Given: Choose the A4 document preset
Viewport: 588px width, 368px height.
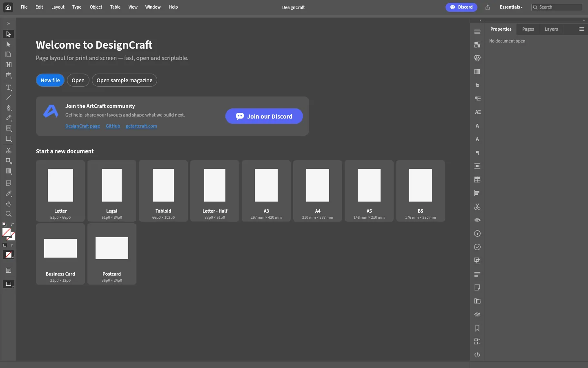Looking at the screenshot, I should [318, 191].
